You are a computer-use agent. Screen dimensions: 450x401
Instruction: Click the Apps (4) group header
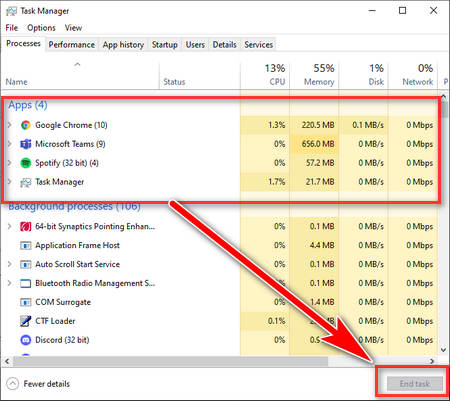28,105
